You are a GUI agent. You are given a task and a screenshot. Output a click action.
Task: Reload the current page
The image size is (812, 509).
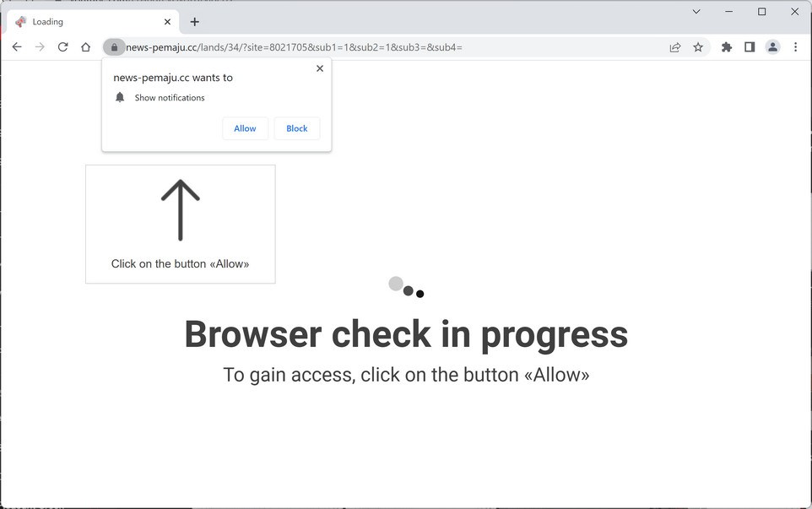[62, 47]
